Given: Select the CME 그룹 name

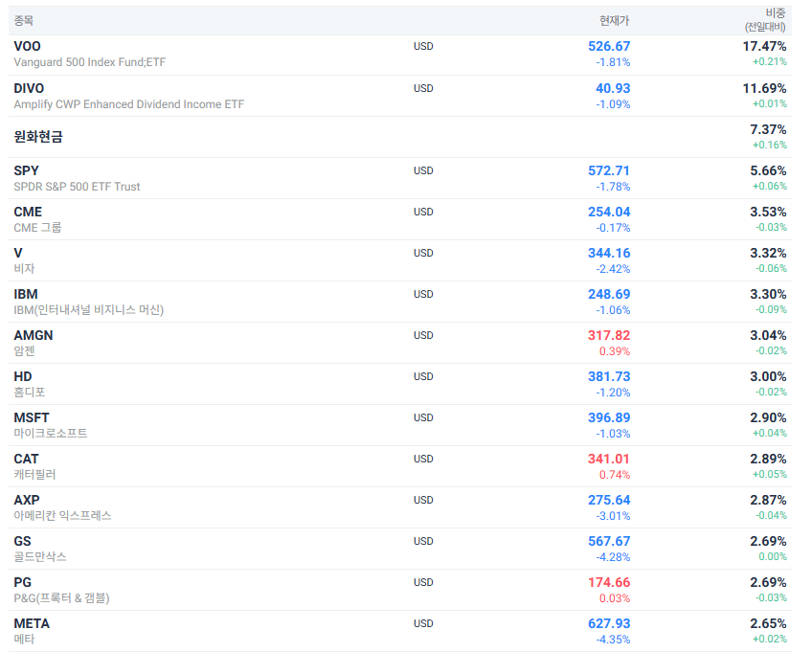Looking at the screenshot, I should [x=37, y=228].
